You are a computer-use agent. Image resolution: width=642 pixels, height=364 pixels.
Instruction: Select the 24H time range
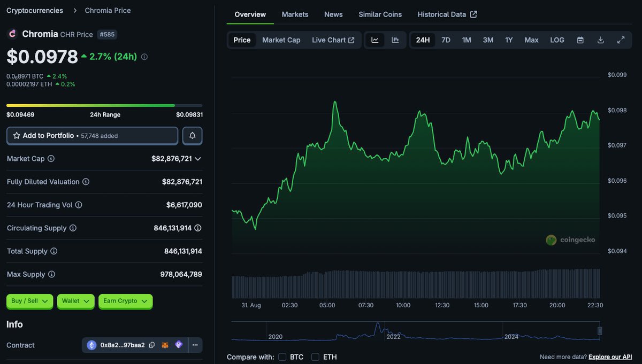click(423, 40)
